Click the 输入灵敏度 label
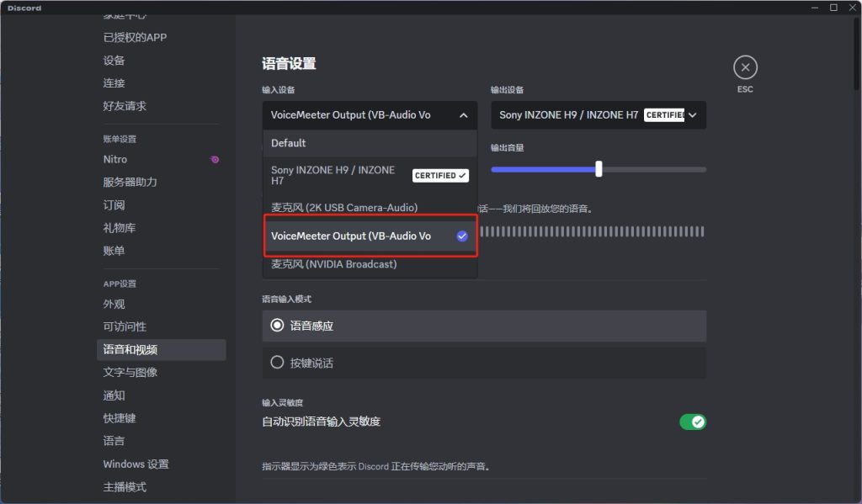The image size is (862, 504). click(x=283, y=403)
